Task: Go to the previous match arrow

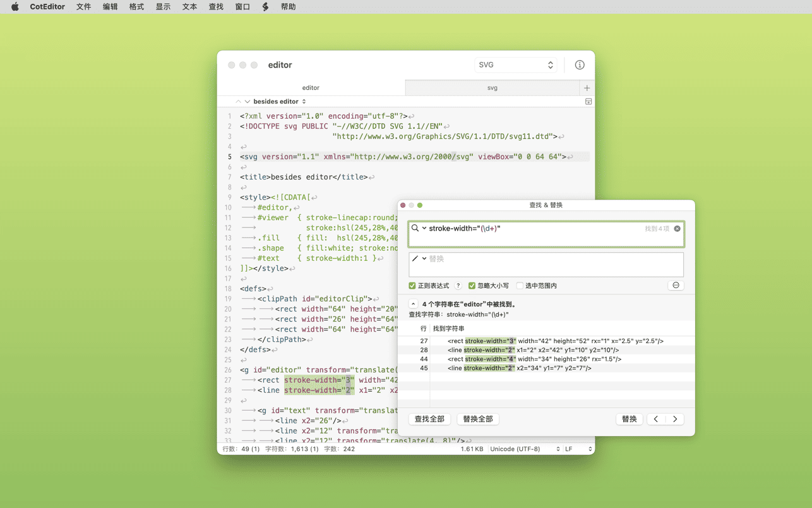Action: point(656,419)
